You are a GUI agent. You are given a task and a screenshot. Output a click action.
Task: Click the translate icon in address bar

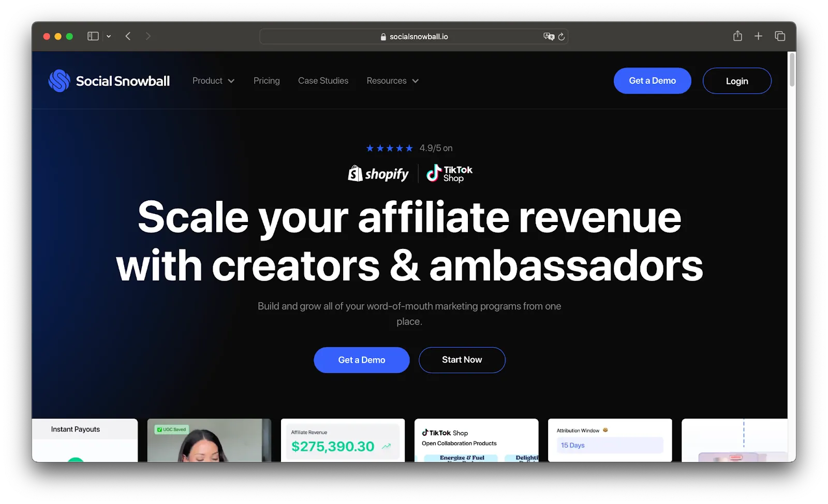[549, 36]
